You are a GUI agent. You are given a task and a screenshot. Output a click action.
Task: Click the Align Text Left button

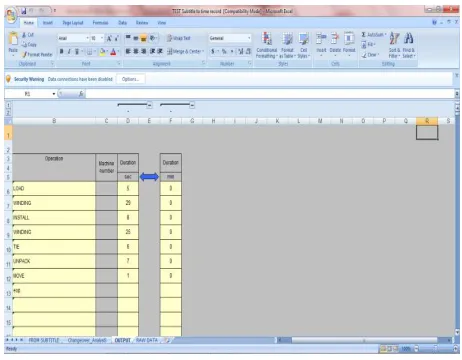(x=128, y=51)
